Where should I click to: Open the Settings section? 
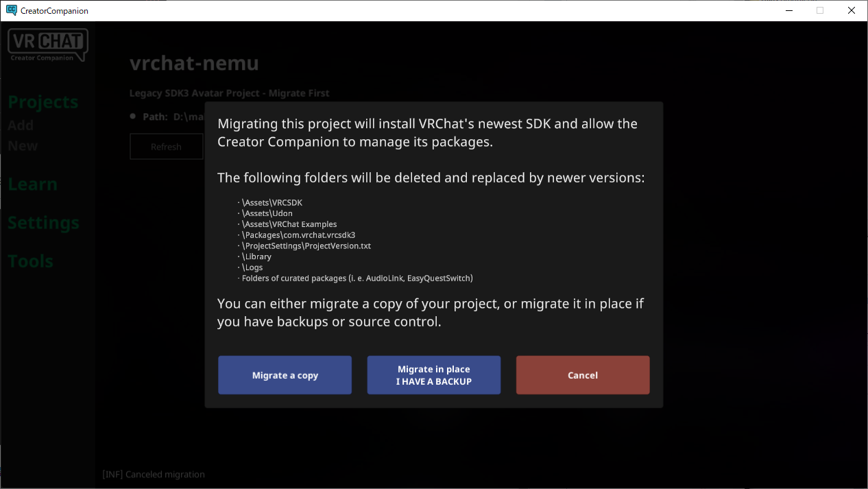(43, 223)
